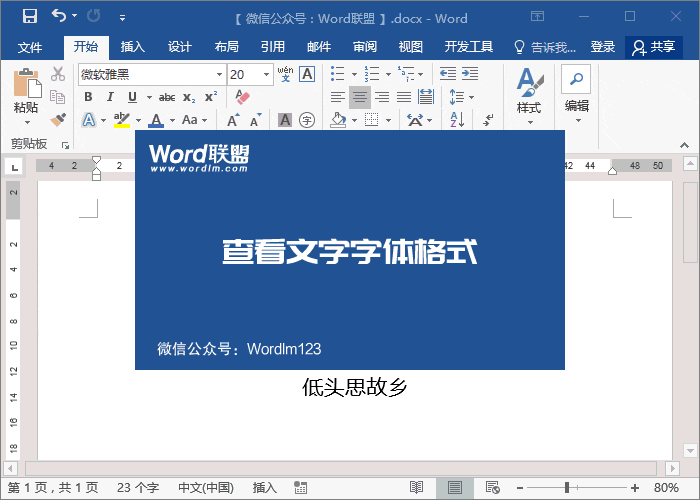700x500 pixels.
Task: Toggle center alignment
Action: pos(360,97)
